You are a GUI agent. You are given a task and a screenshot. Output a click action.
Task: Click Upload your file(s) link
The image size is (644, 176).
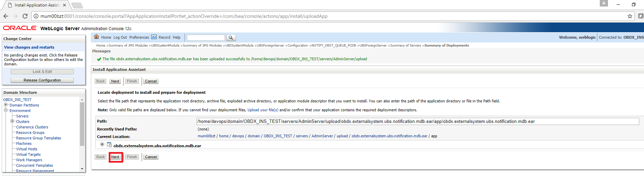[x=263, y=110]
